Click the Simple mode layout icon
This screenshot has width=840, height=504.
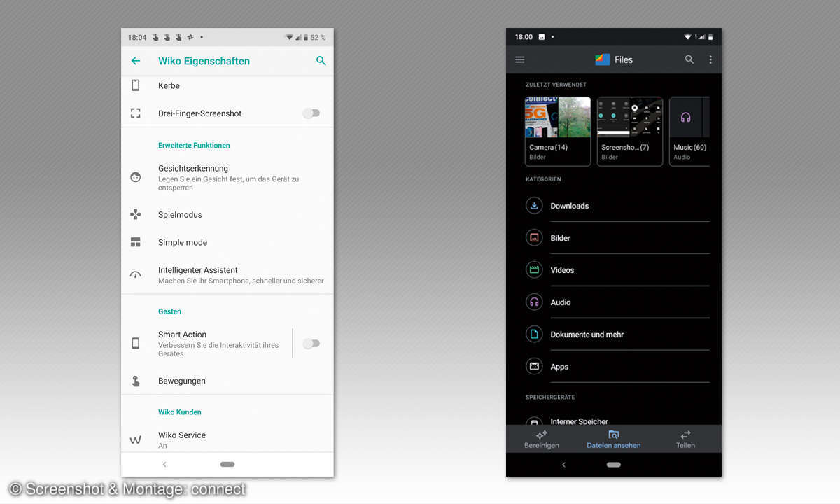click(136, 242)
